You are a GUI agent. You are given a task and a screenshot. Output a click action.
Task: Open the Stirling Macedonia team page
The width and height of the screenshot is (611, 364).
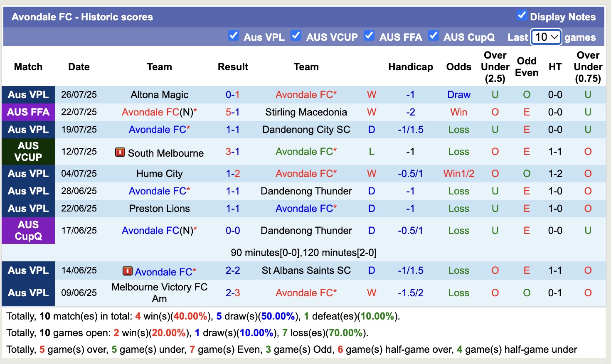tap(306, 112)
